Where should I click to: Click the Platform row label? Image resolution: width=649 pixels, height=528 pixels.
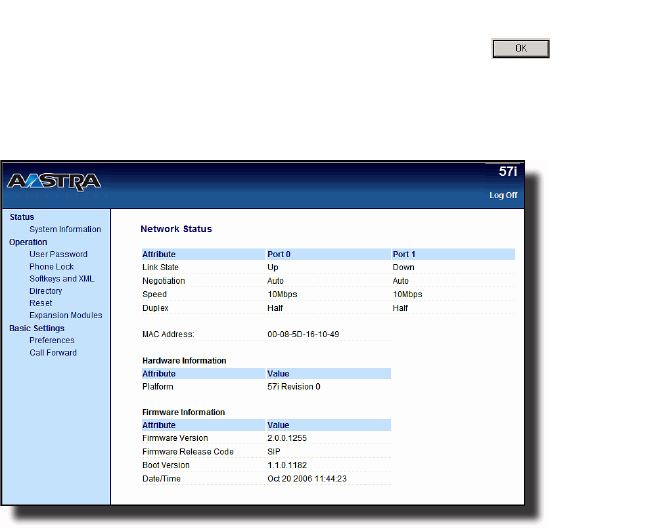[x=158, y=386]
